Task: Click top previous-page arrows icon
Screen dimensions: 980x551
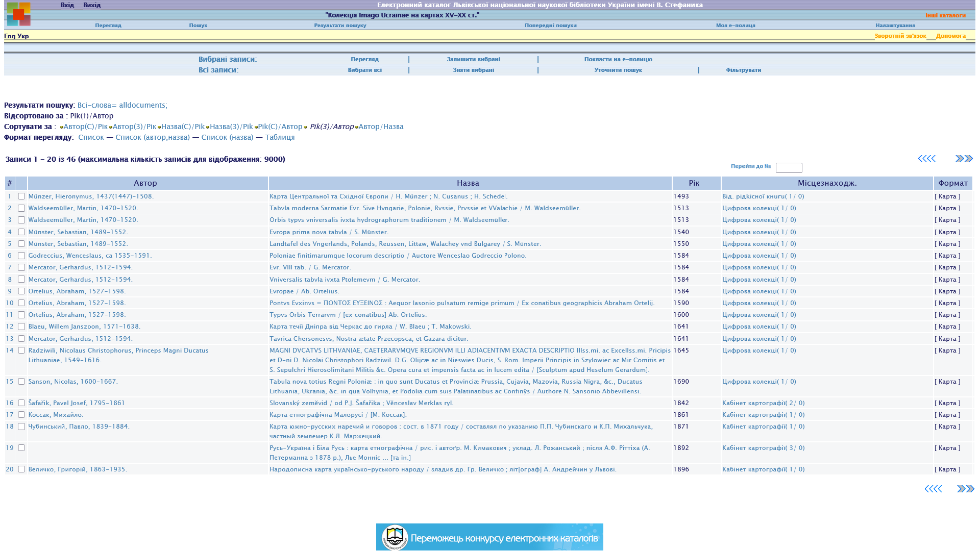Action: (926, 159)
